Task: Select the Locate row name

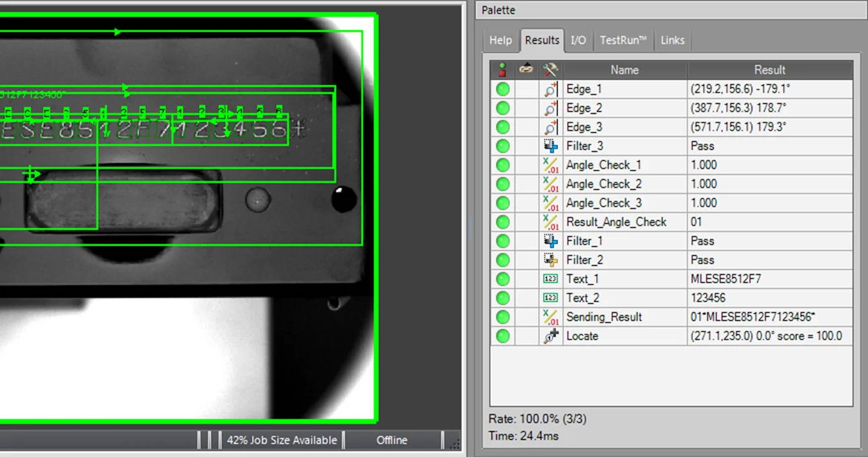Action: [x=582, y=336]
